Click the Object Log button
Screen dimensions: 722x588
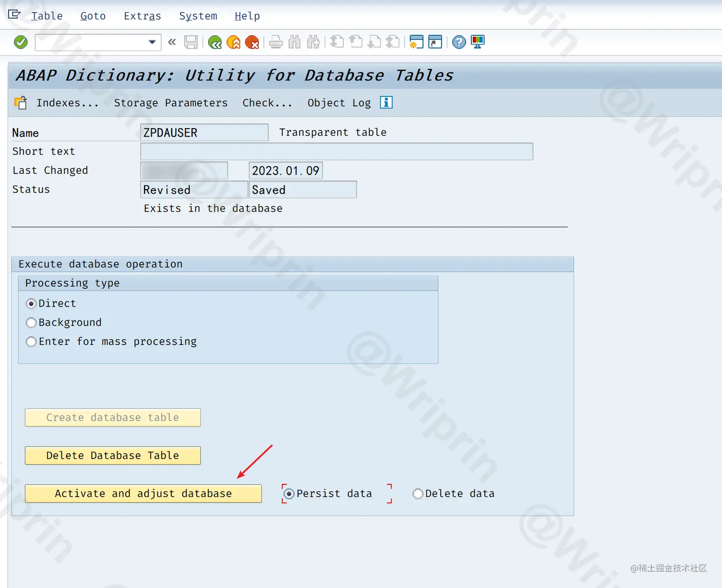tap(339, 103)
